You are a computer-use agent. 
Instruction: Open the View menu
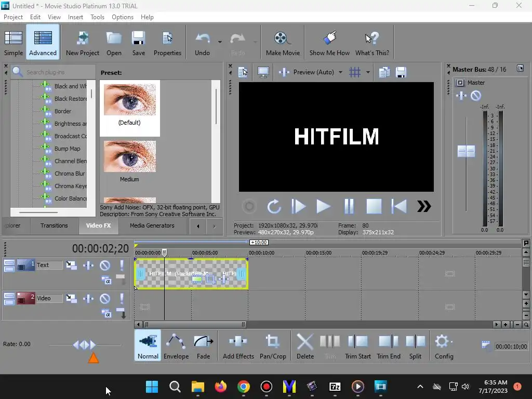[54, 17]
